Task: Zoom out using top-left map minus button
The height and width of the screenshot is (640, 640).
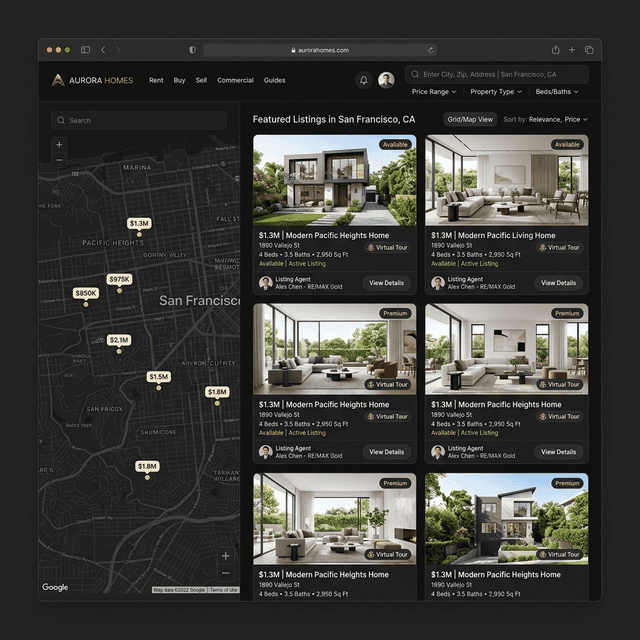Action: [59, 160]
